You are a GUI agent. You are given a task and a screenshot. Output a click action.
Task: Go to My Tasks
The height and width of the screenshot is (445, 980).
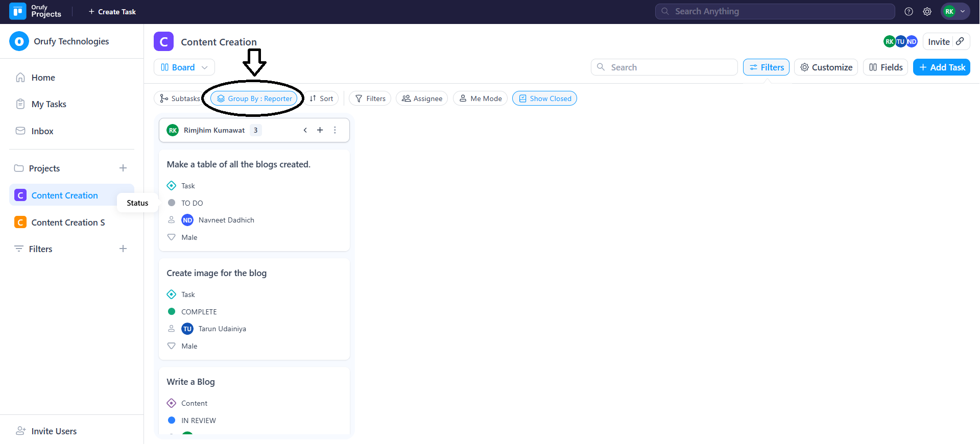click(49, 104)
